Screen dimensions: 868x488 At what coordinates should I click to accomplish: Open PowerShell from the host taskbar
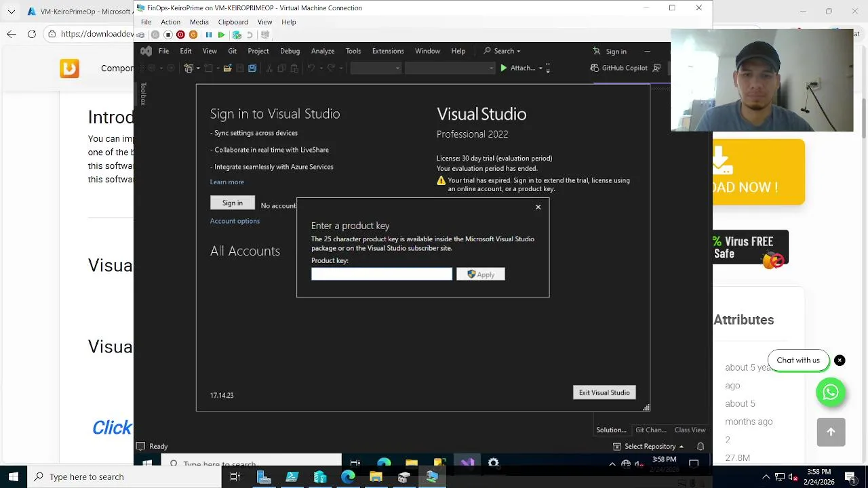292,477
